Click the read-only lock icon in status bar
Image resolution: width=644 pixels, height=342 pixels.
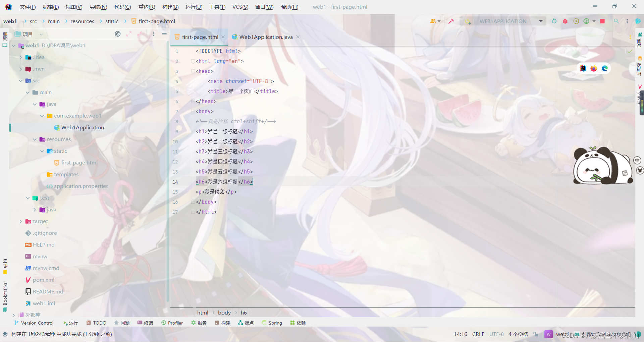coord(536,334)
